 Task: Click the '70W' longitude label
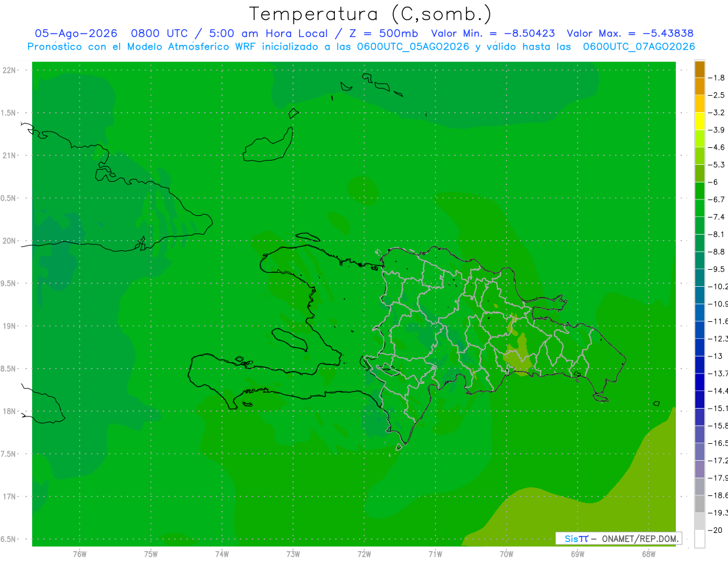(x=507, y=554)
